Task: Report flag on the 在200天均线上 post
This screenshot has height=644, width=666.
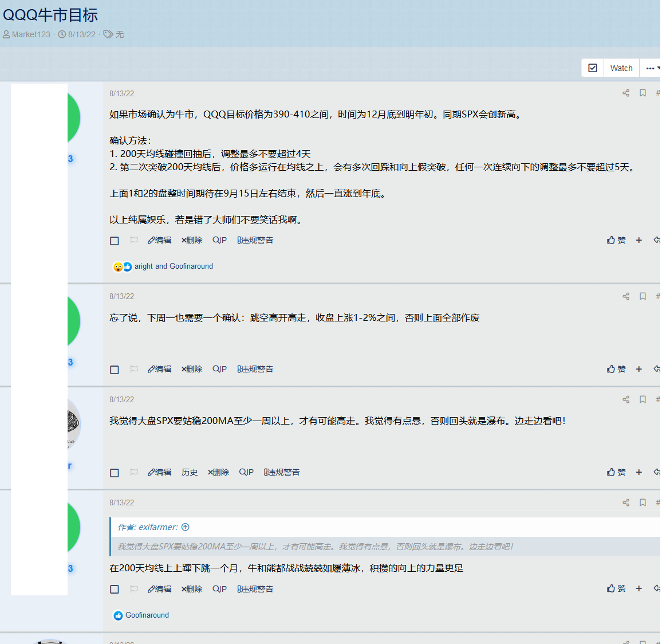Action: (134, 589)
